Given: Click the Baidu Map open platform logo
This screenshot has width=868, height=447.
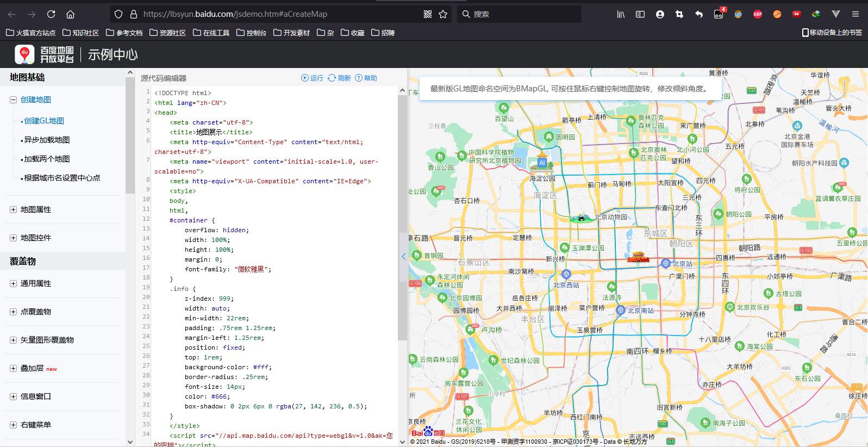Looking at the screenshot, I should pos(44,54).
